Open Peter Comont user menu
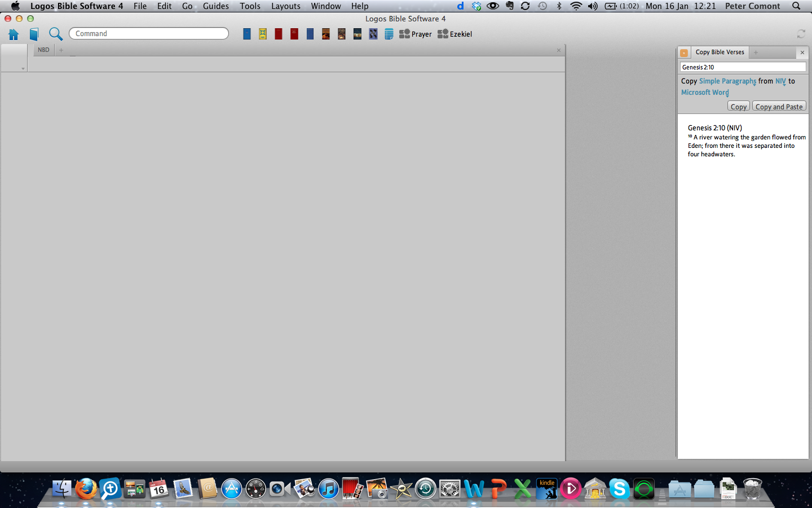This screenshot has height=508, width=812. [752, 6]
